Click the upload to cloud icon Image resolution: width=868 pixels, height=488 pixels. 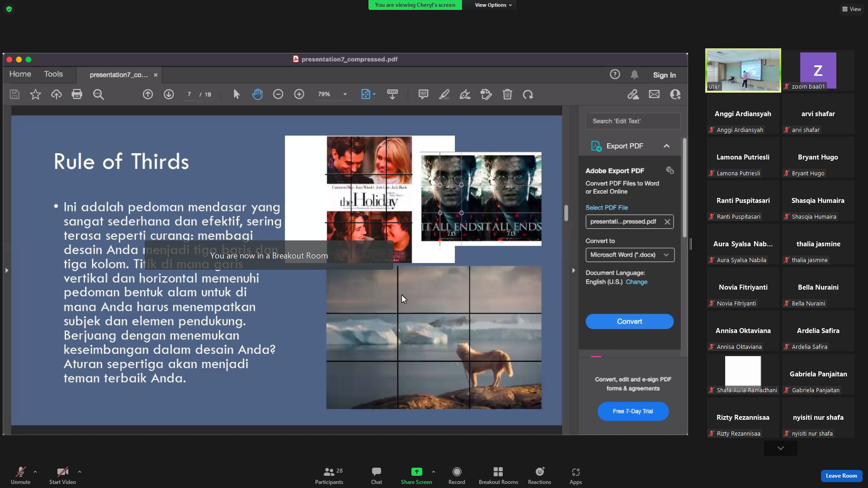[x=56, y=94]
